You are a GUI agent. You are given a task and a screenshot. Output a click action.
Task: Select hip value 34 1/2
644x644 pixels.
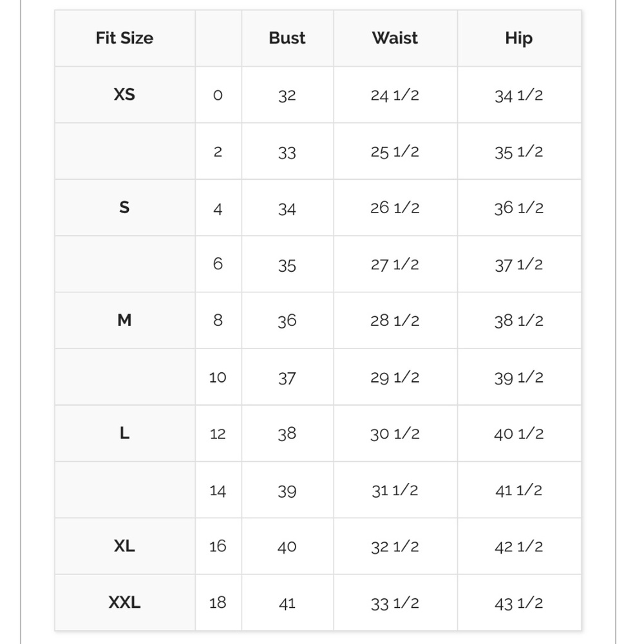pos(518,95)
